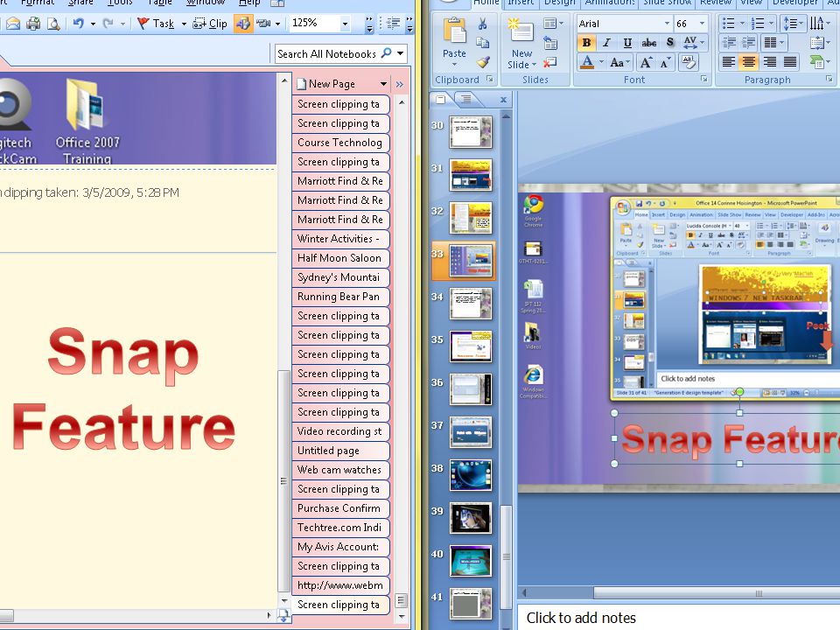Click the Task tag button
Screen dimensions: 840x630
156,24
